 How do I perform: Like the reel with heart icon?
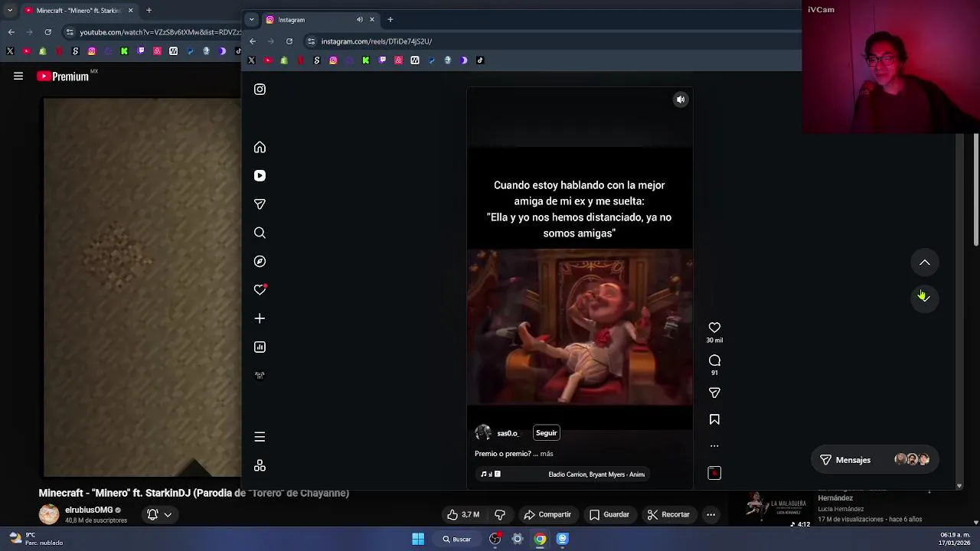click(x=714, y=328)
